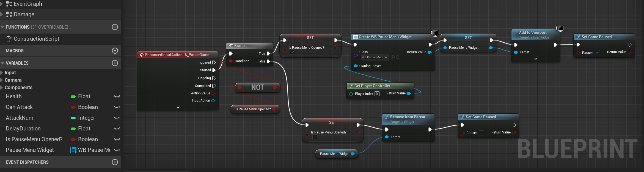The image size is (644, 172).
Task: Click the Triggered execution pin
Action: (214, 62)
